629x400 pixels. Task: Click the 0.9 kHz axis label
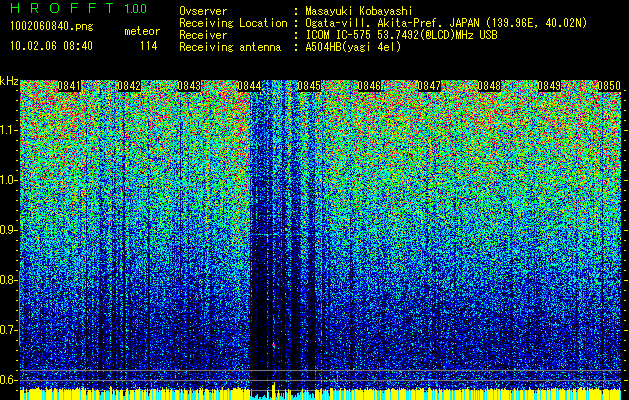(8, 230)
